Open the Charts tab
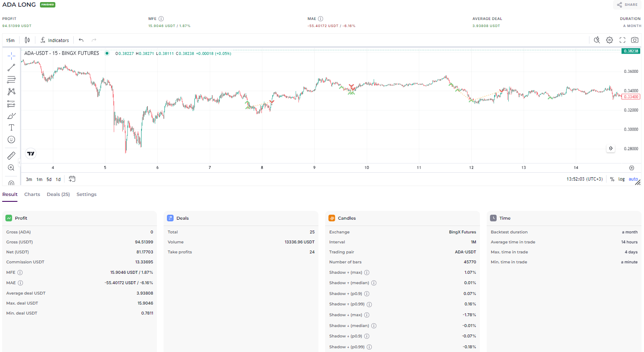 pos(32,194)
